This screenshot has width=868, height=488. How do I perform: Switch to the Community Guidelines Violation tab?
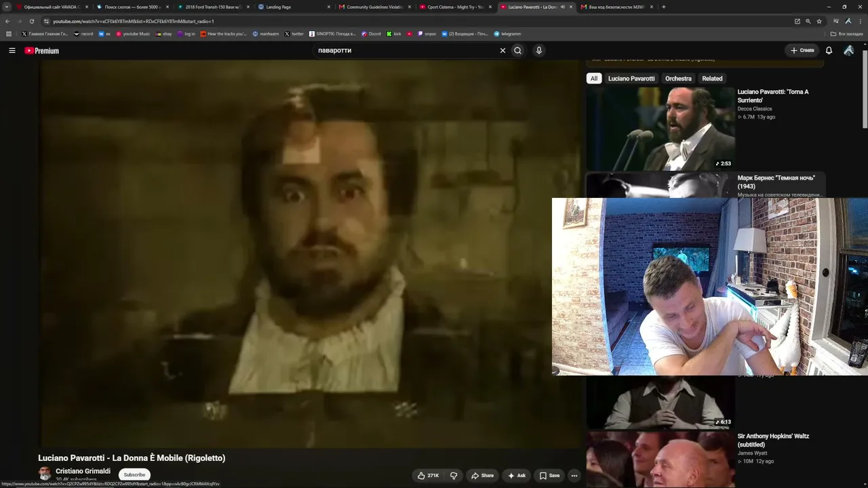coord(374,7)
